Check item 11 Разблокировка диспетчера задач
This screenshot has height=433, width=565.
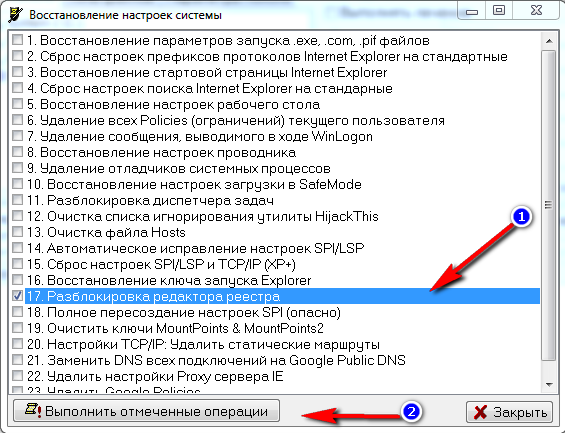[17, 200]
